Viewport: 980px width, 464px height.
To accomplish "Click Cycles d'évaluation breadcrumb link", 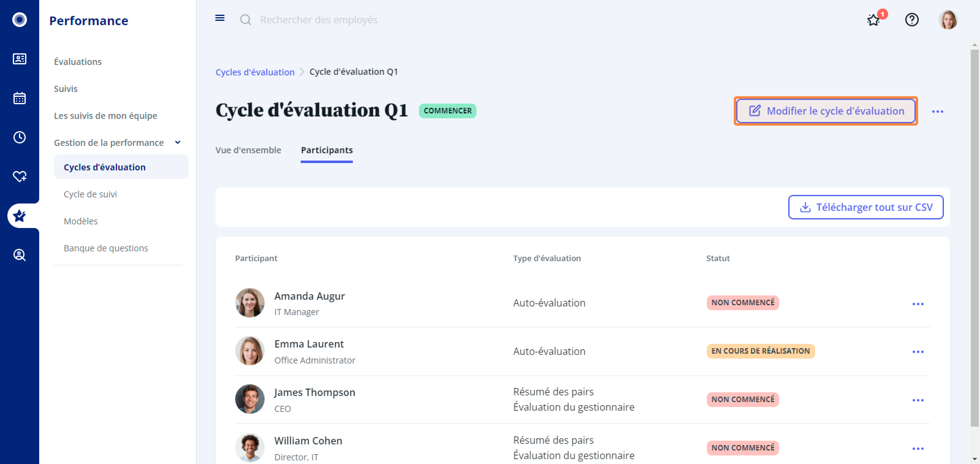I will pyautogui.click(x=255, y=72).
